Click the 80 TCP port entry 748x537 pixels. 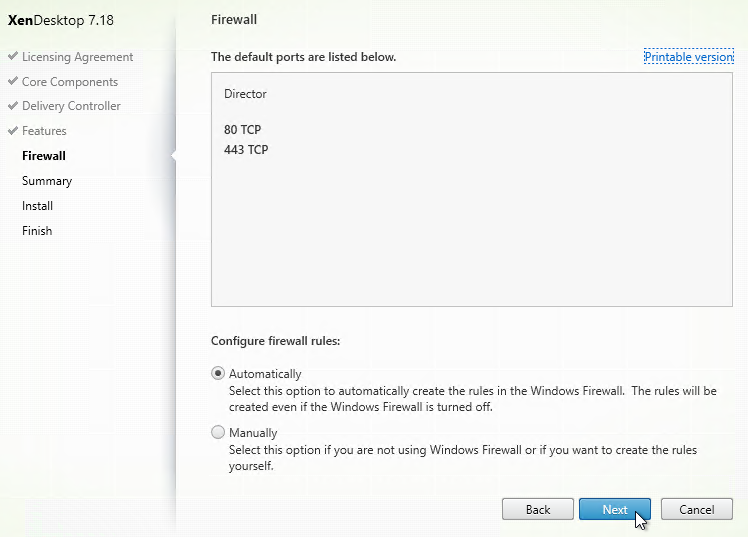[242, 130]
